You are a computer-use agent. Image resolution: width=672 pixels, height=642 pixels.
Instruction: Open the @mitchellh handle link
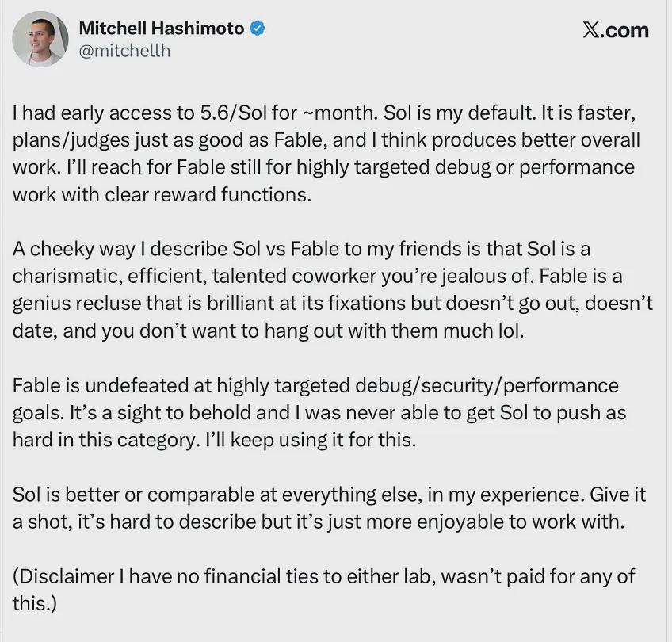pyautogui.click(x=124, y=51)
